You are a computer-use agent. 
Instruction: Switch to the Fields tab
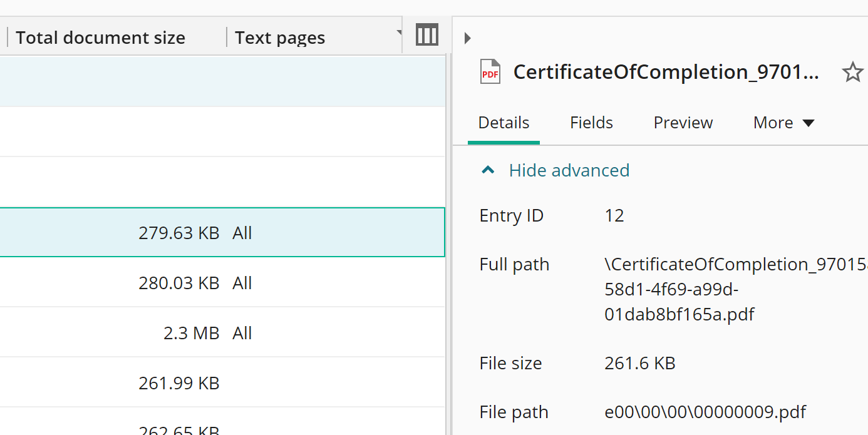pyautogui.click(x=591, y=123)
